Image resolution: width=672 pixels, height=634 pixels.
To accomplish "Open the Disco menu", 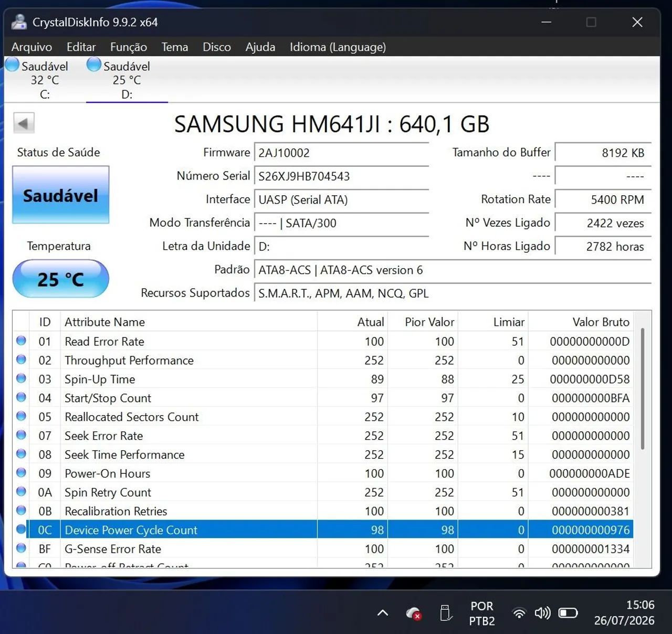I will coord(216,47).
